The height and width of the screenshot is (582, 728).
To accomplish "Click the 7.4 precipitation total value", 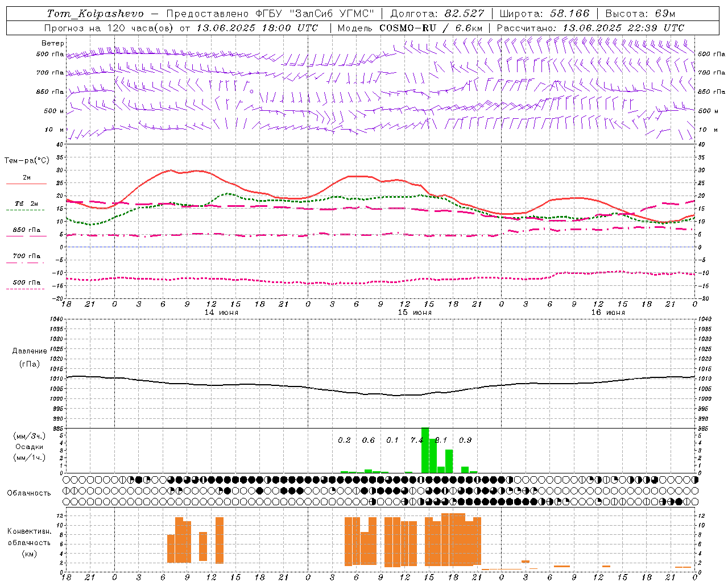I will point(417,440).
